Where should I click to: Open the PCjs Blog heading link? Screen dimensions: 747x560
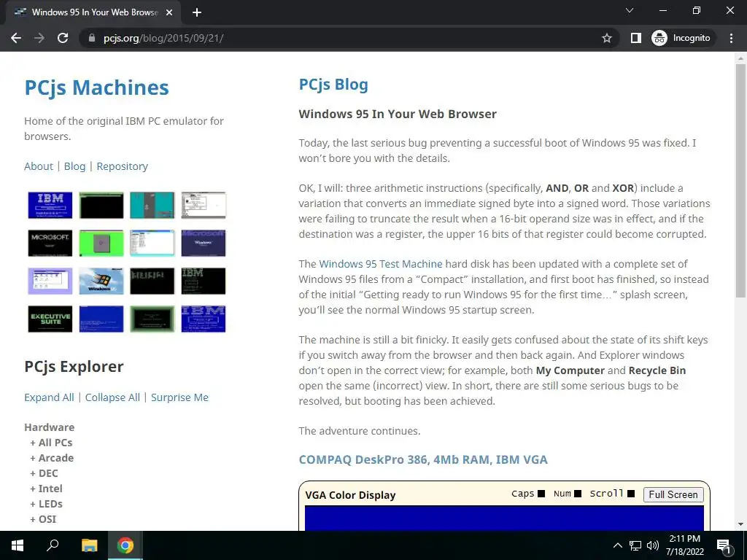pos(333,85)
